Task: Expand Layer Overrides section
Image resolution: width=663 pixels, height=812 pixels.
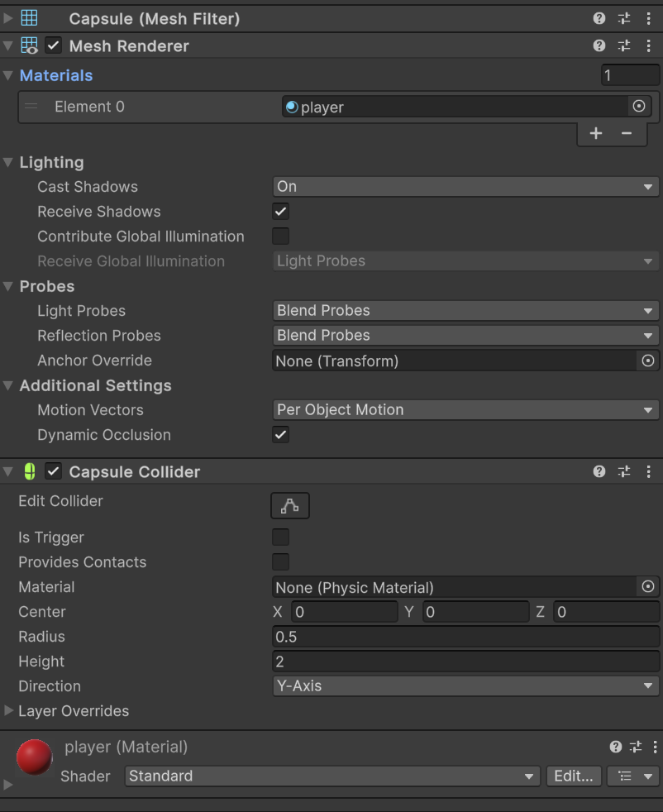Action: coord(7,710)
